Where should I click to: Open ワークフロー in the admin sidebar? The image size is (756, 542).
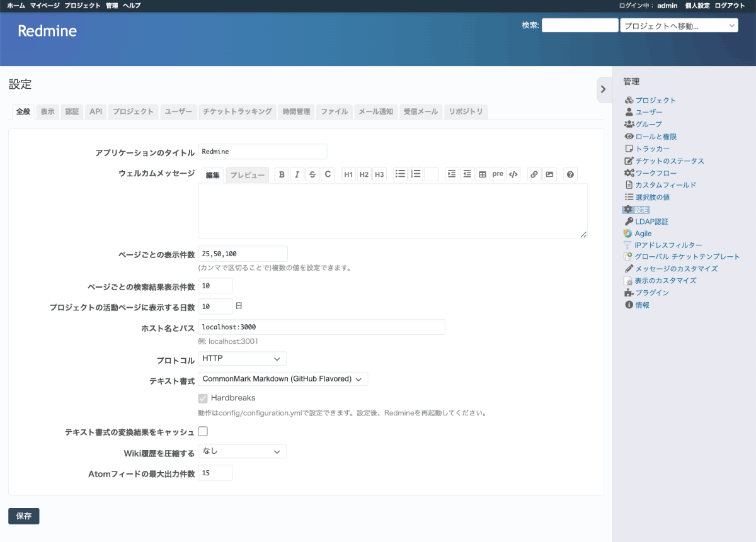655,173
